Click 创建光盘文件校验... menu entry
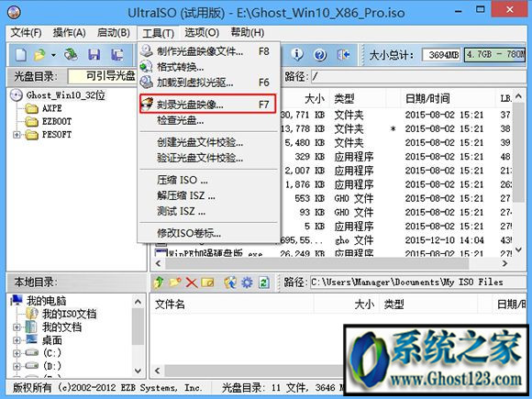The image size is (532, 399). pos(208,142)
